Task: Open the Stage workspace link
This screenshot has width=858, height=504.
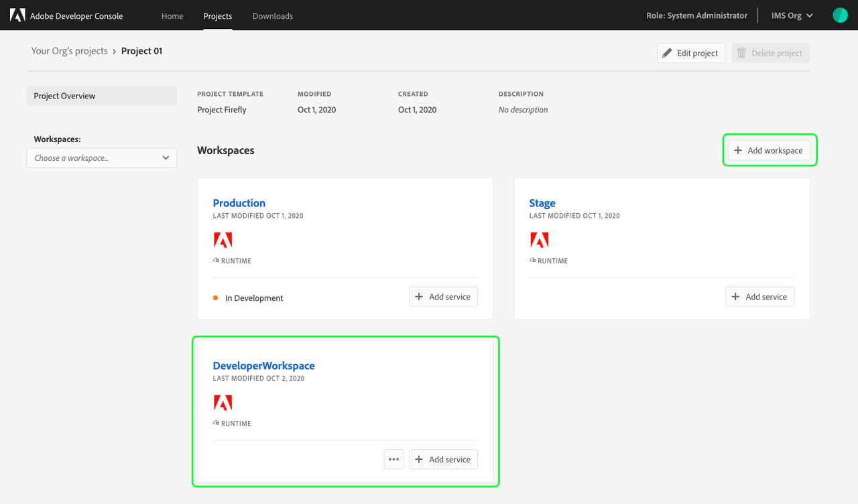Action: (542, 203)
